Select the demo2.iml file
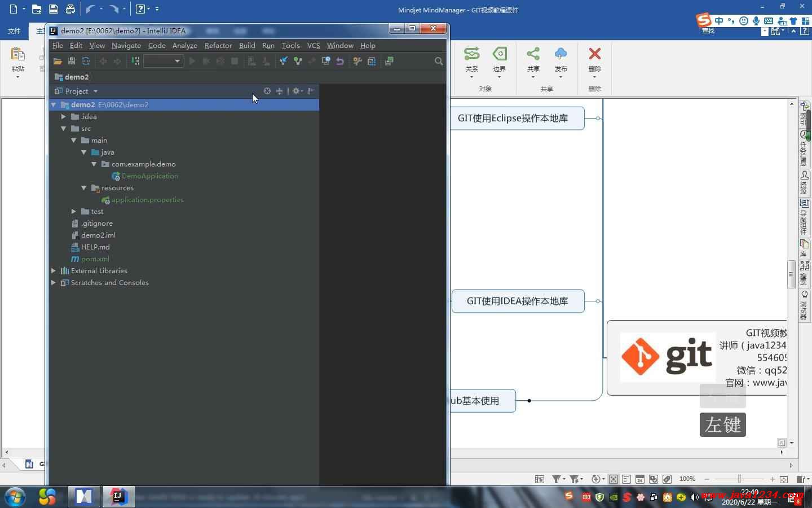 (93, 235)
